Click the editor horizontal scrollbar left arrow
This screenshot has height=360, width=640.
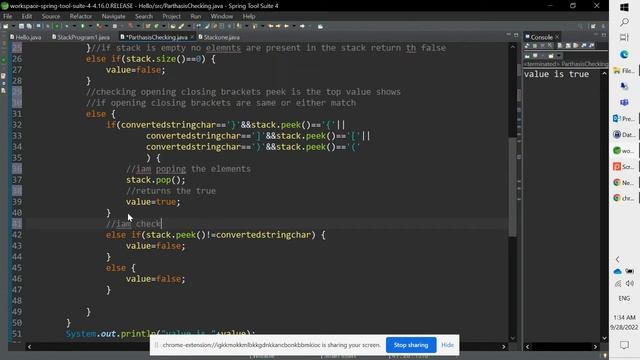[29, 347]
